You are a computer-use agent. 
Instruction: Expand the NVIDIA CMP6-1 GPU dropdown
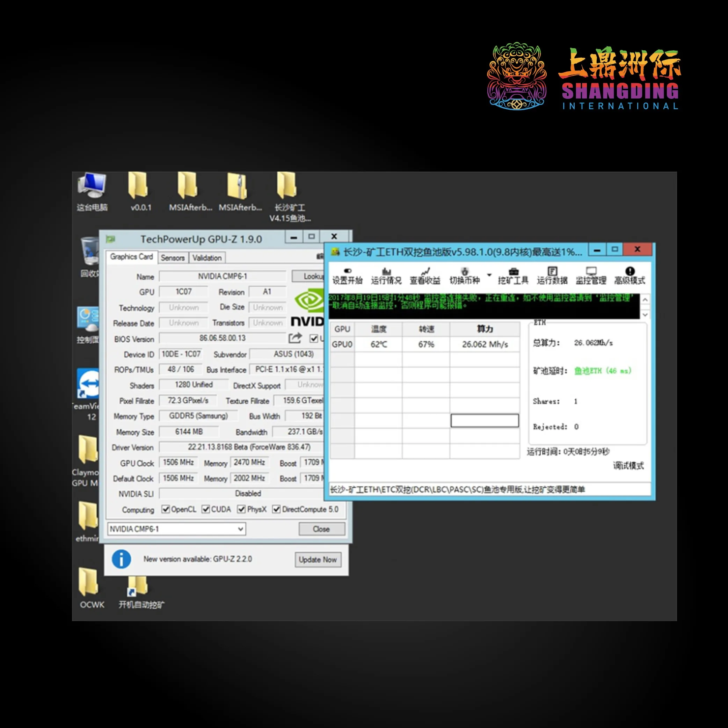[x=240, y=529]
